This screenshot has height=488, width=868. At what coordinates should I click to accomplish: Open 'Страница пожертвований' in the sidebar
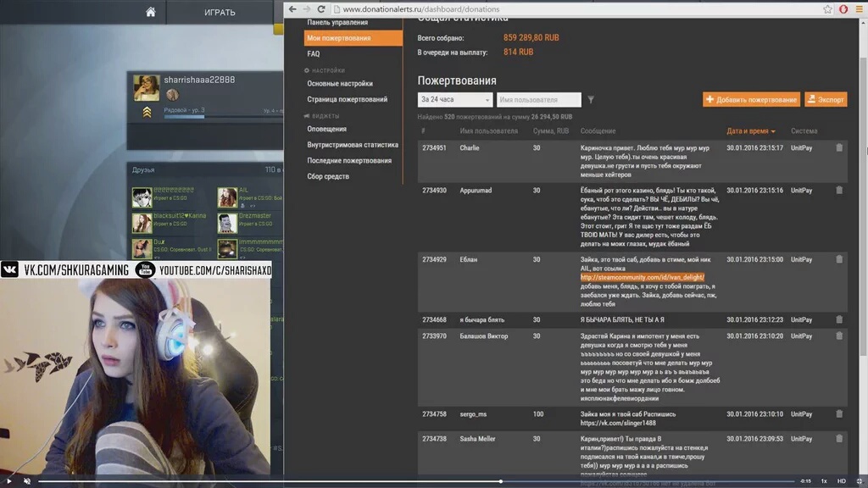(x=347, y=100)
